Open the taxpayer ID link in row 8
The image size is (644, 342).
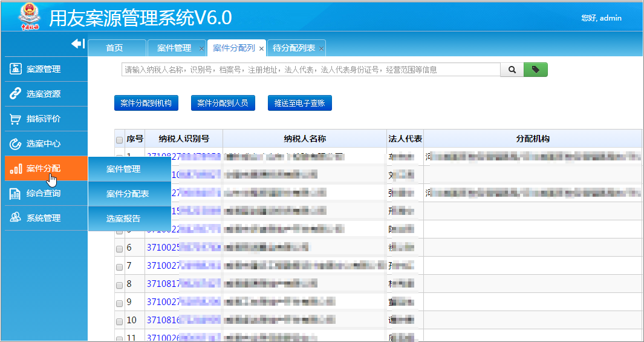coord(184,284)
